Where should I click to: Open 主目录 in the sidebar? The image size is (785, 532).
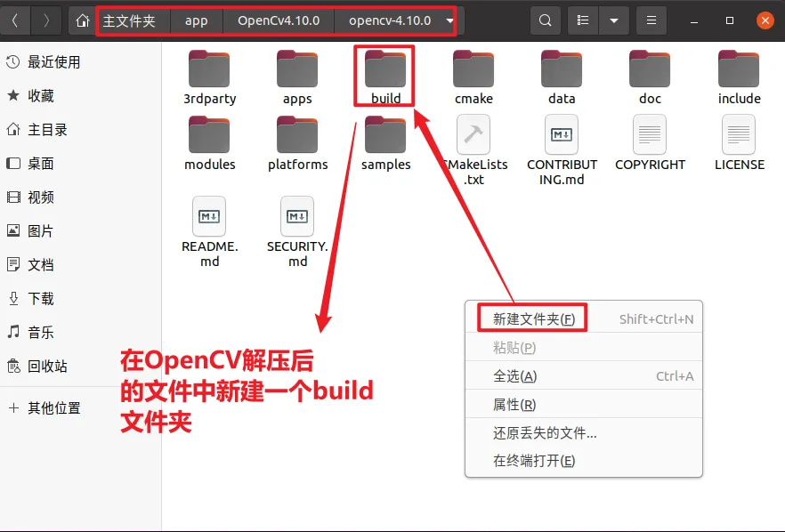tap(80, 130)
